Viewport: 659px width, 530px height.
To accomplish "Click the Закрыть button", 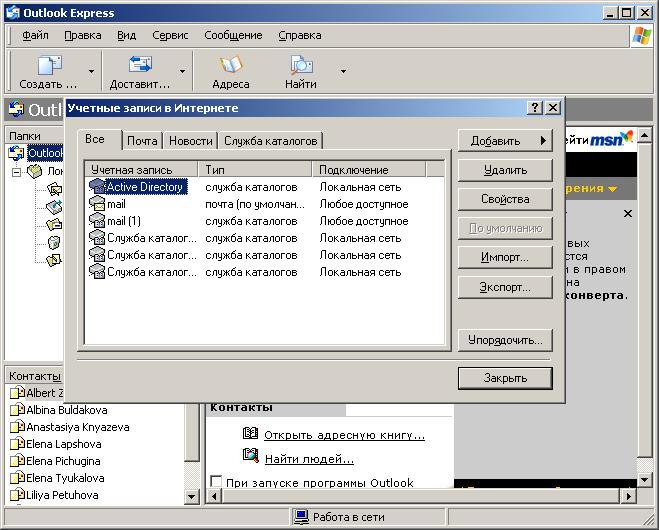I will [x=505, y=378].
